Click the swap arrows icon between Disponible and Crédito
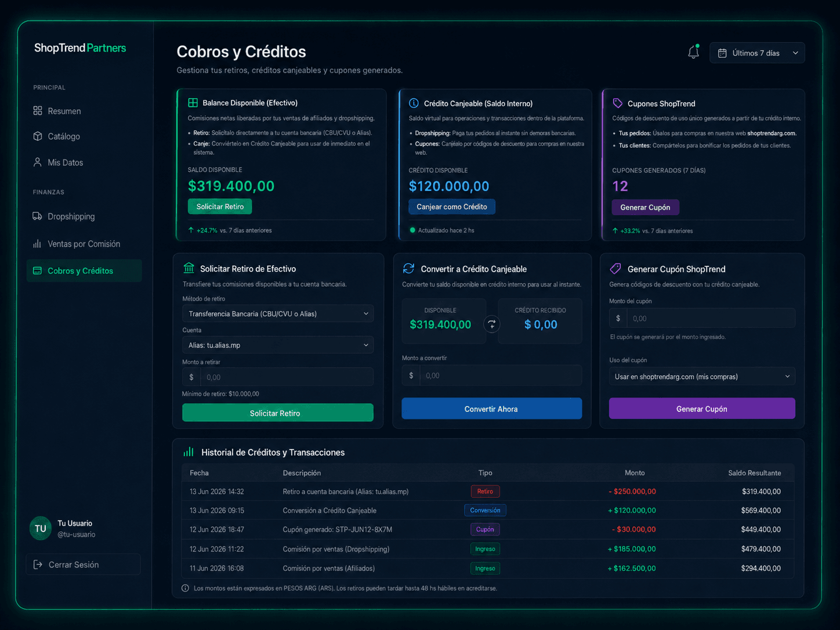This screenshot has width=840, height=630. [x=492, y=324]
